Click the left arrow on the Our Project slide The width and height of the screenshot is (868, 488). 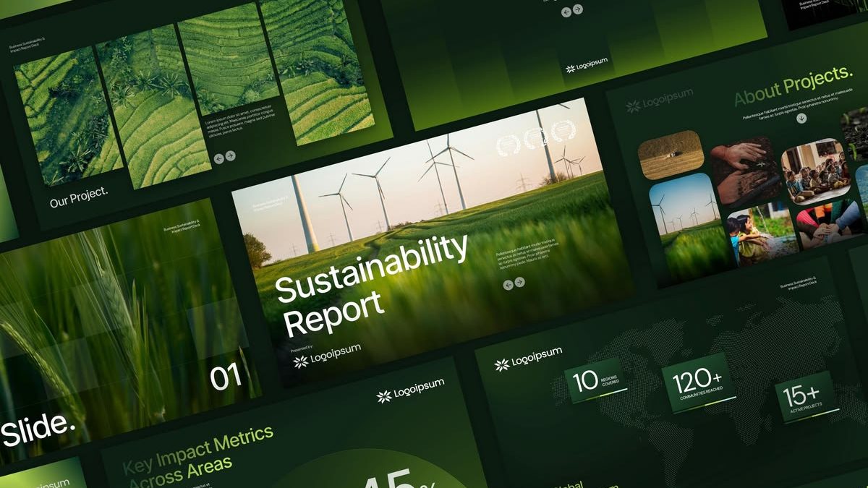[219, 158]
